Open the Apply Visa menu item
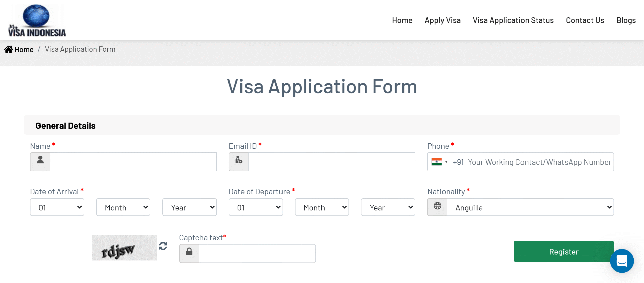 [x=442, y=20]
